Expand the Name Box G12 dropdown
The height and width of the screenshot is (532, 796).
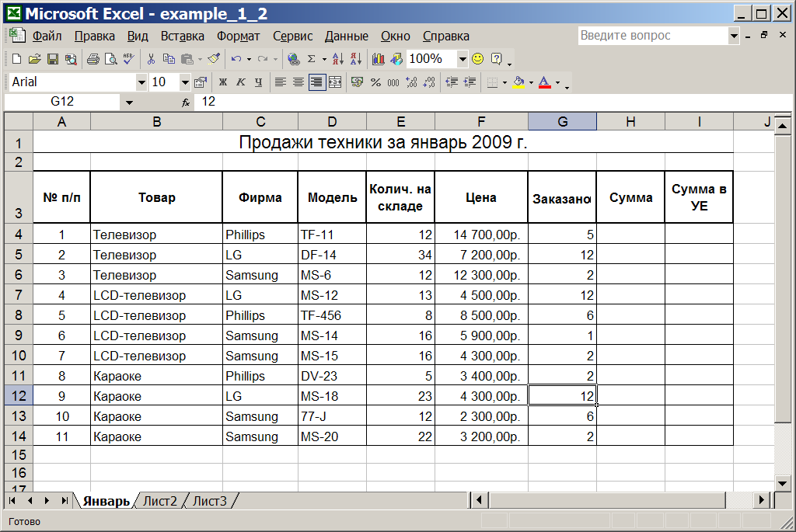130,103
